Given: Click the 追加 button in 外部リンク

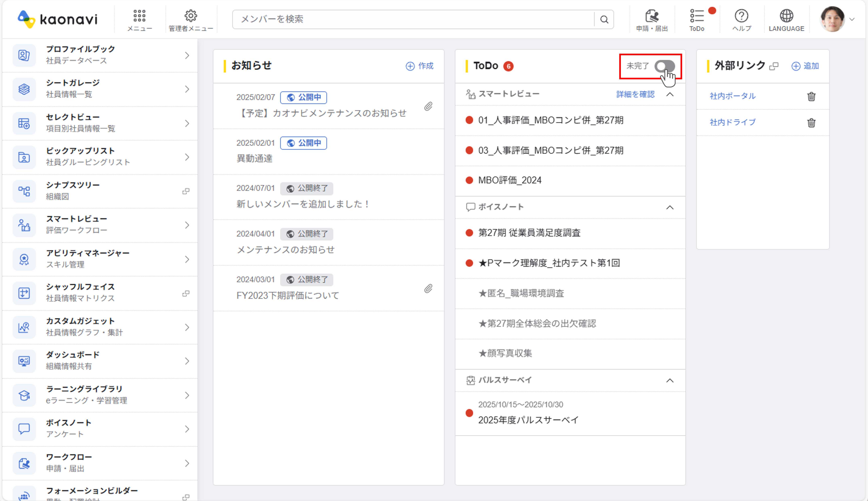Looking at the screenshot, I should pos(805,66).
